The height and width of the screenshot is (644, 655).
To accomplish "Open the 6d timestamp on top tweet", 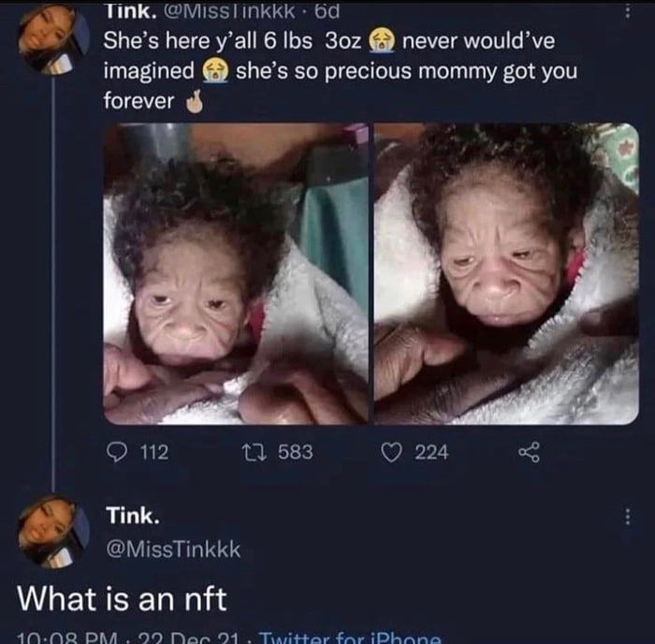I will 327,12.
